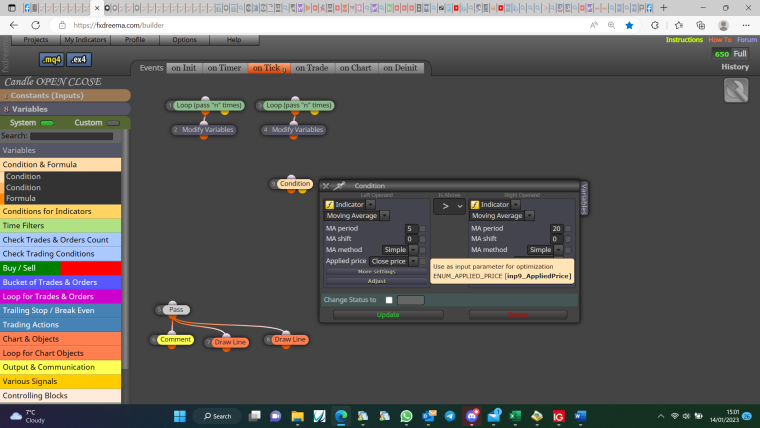Image resolution: width=760 pixels, height=428 pixels.
Task: Switch to the on Trade event tab
Action: pyautogui.click(x=312, y=68)
